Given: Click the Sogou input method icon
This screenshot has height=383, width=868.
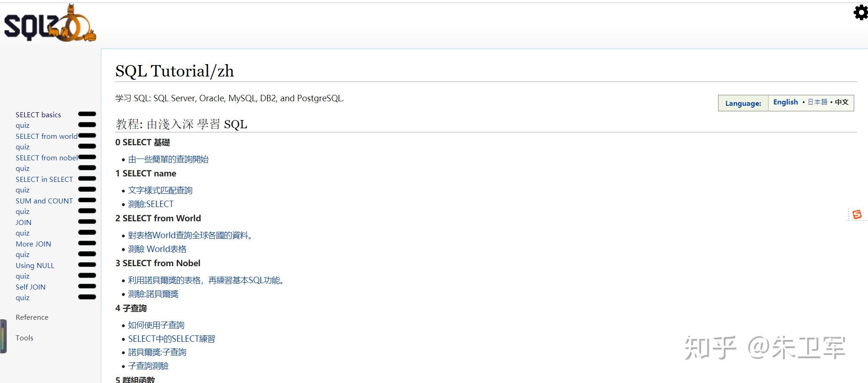Looking at the screenshot, I should pos(857,214).
